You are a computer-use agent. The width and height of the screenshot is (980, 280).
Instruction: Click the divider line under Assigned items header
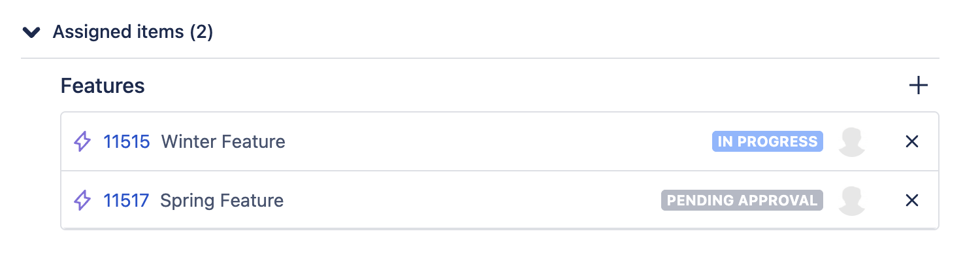tap(480, 59)
